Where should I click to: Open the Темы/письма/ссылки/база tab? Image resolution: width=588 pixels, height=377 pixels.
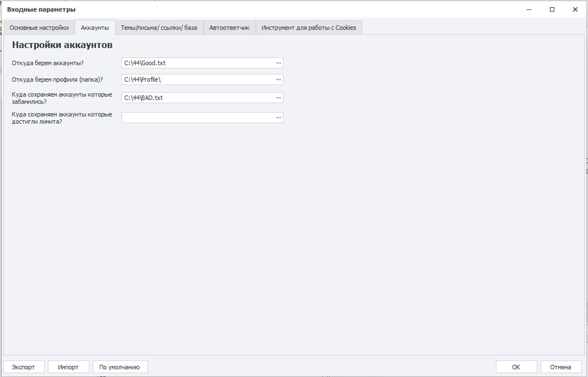[x=159, y=28]
